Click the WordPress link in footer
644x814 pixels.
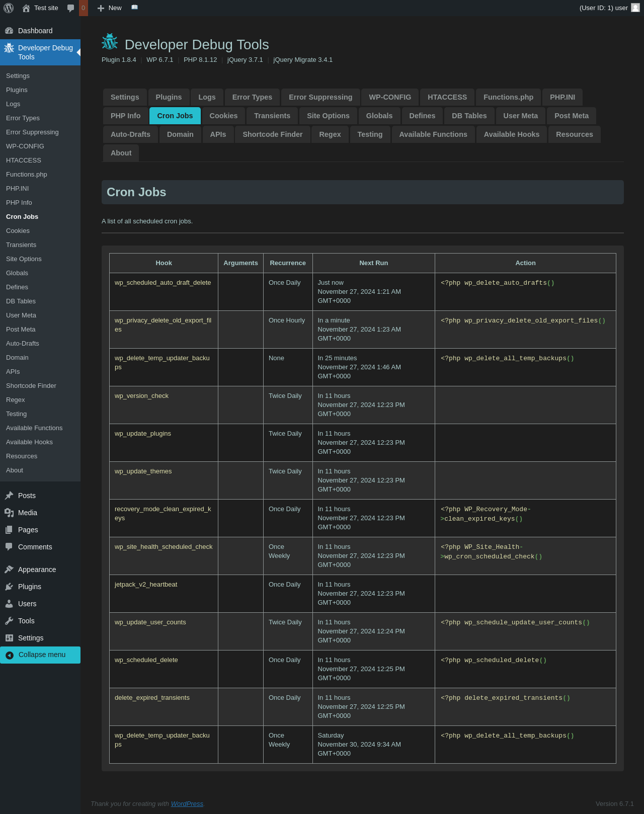click(x=187, y=803)
